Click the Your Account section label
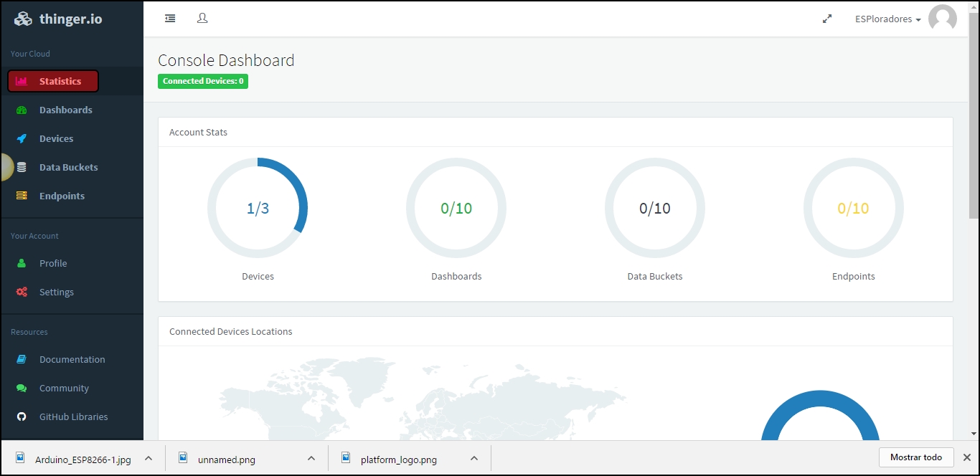This screenshot has height=476, width=980. pos(34,236)
